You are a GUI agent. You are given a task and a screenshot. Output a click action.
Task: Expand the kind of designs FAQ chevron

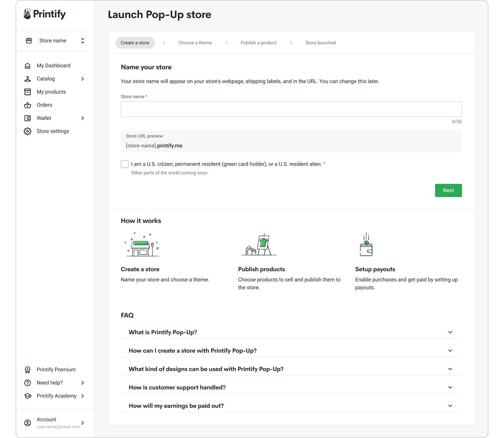pos(450,369)
